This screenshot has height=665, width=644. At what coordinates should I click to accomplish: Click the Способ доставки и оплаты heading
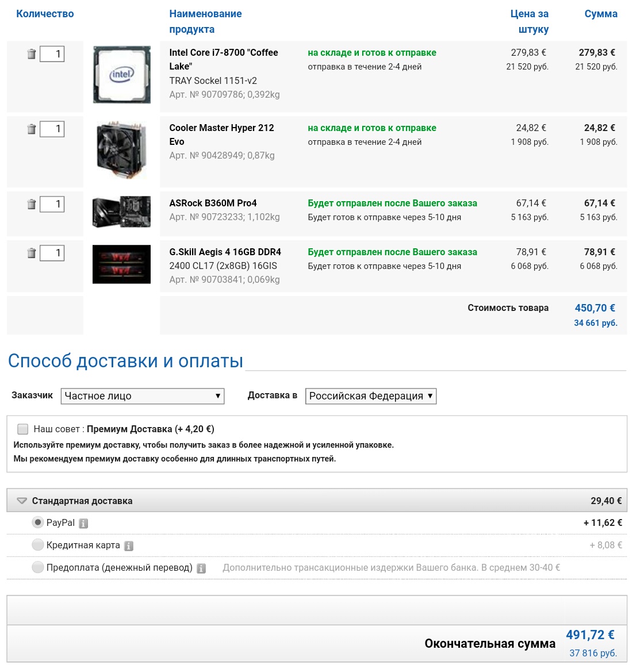click(x=125, y=361)
